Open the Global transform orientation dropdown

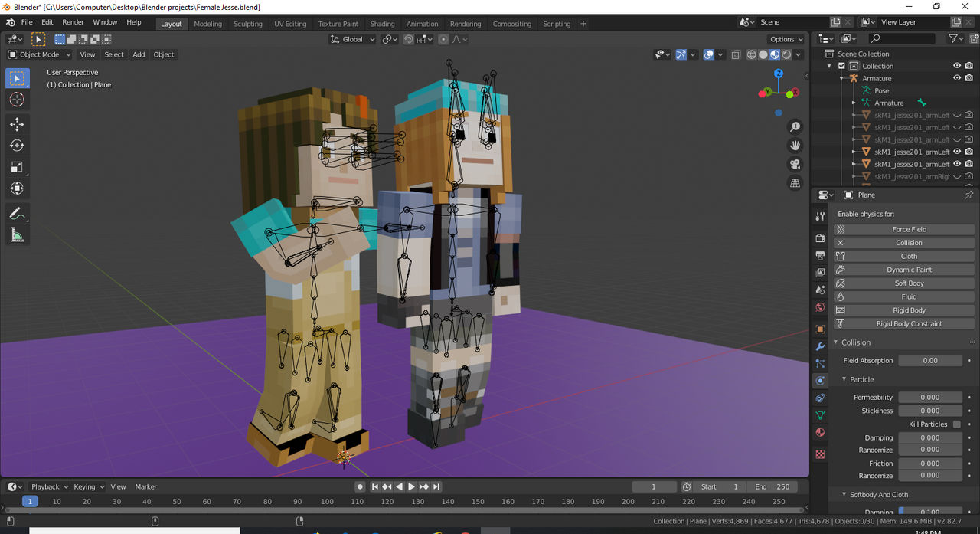[x=351, y=39]
